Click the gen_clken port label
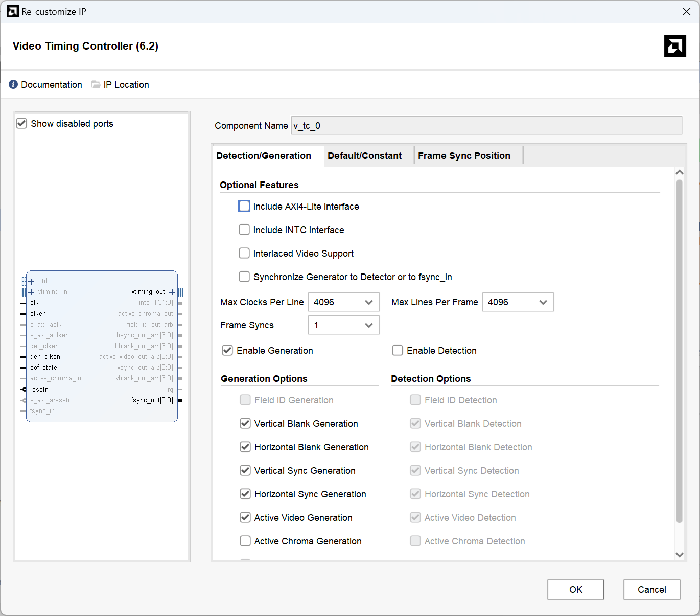 45,357
